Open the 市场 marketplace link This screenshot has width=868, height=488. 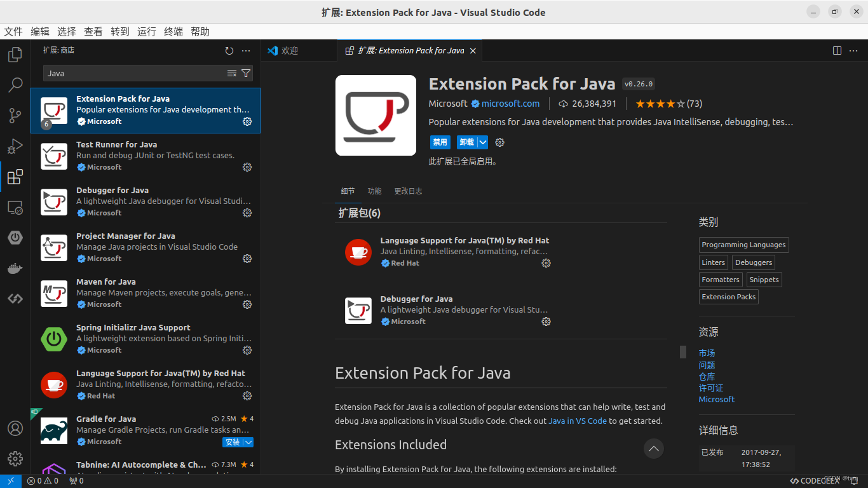point(707,353)
